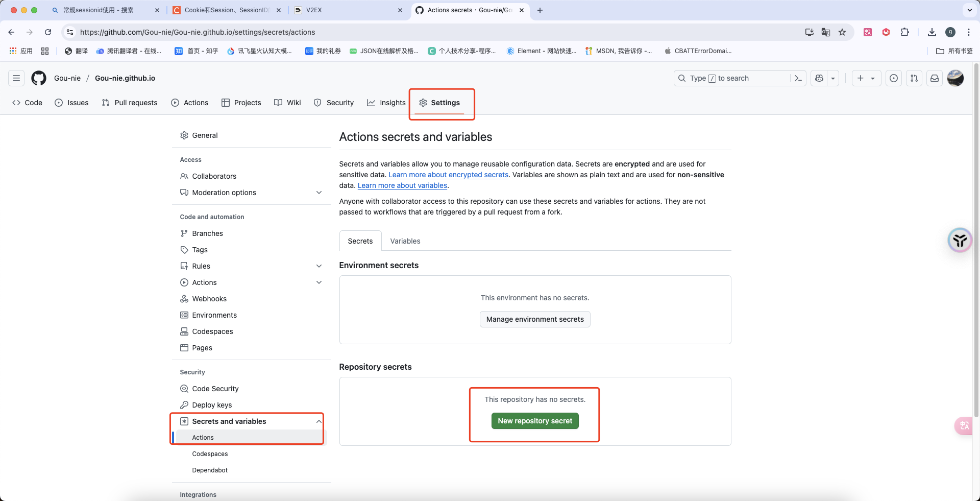Image resolution: width=980 pixels, height=501 pixels.
Task: Click Manage environment secrets button
Action: [535, 319]
